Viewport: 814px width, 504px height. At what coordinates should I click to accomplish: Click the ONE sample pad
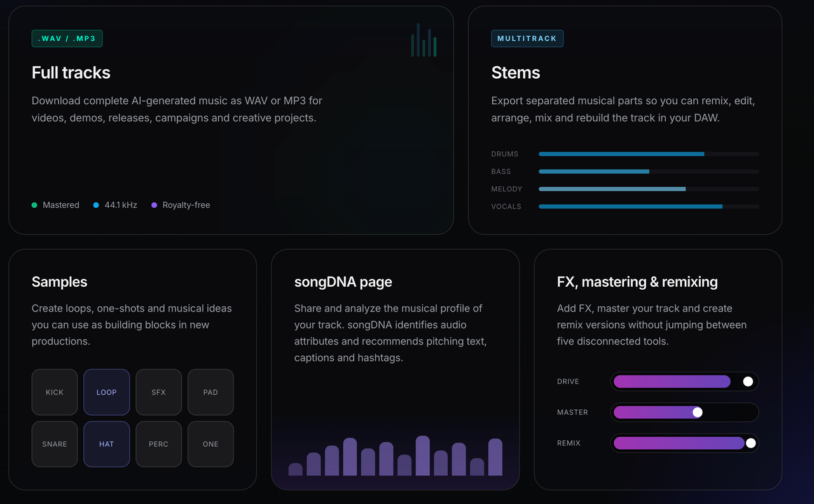click(210, 444)
